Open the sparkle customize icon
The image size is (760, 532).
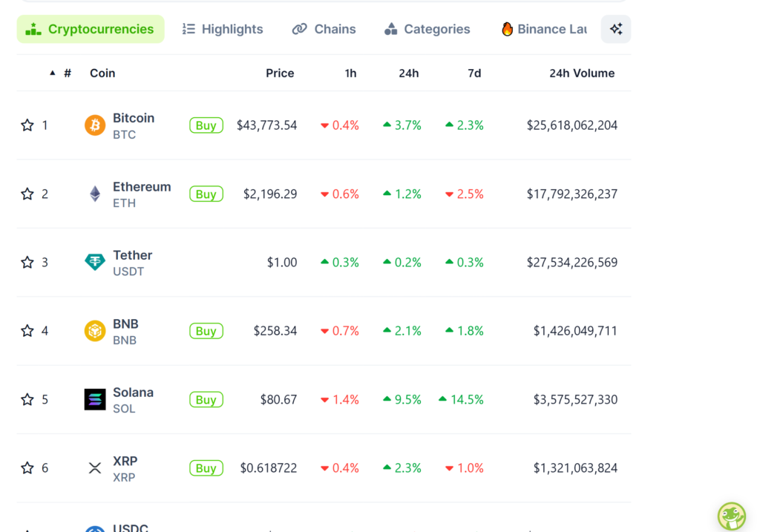coord(616,28)
